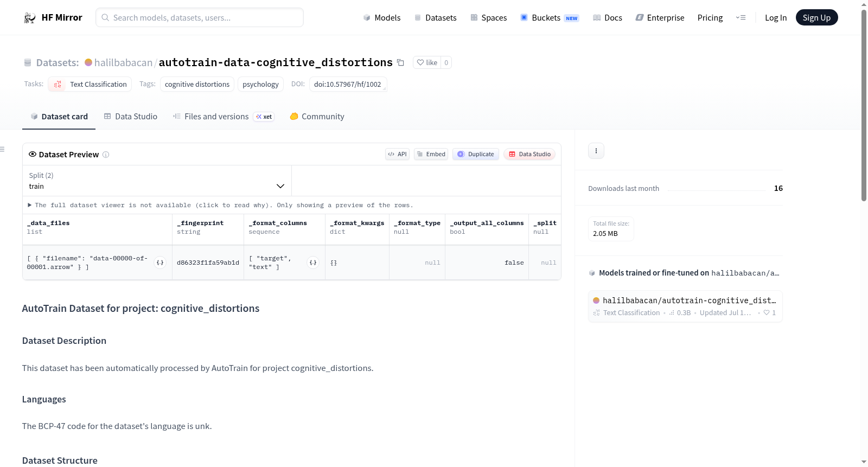Open the cognitive distortions tag

tap(197, 84)
